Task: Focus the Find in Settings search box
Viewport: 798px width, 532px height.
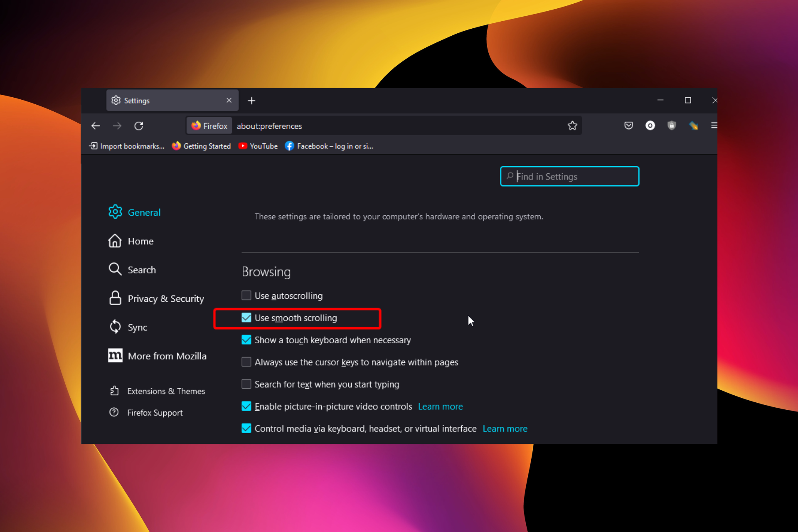Action: [x=569, y=176]
